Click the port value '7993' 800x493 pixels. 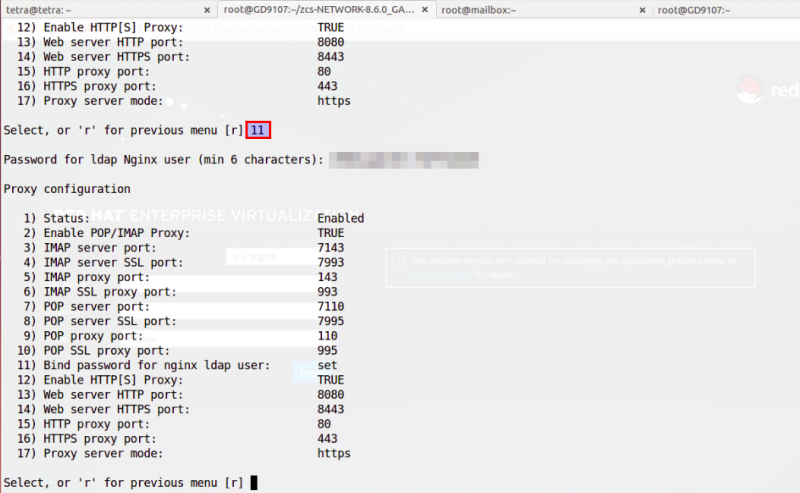tap(331, 262)
